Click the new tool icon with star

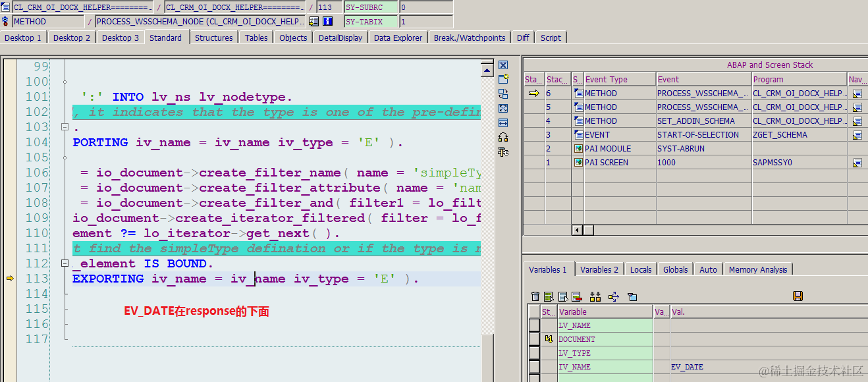[x=503, y=79]
